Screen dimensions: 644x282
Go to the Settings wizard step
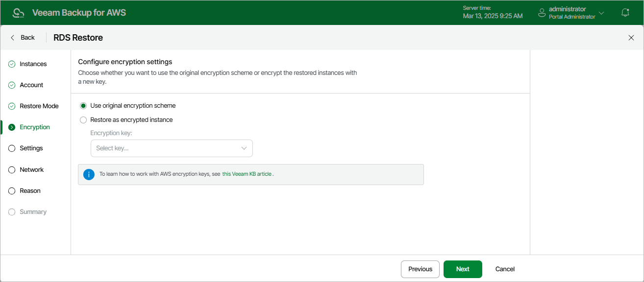31,148
